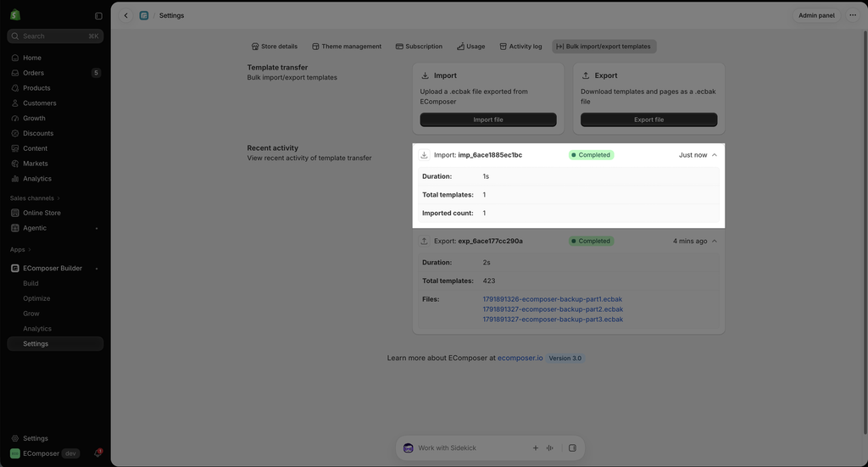Click the Export file button
The width and height of the screenshot is (868, 467).
(x=648, y=120)
